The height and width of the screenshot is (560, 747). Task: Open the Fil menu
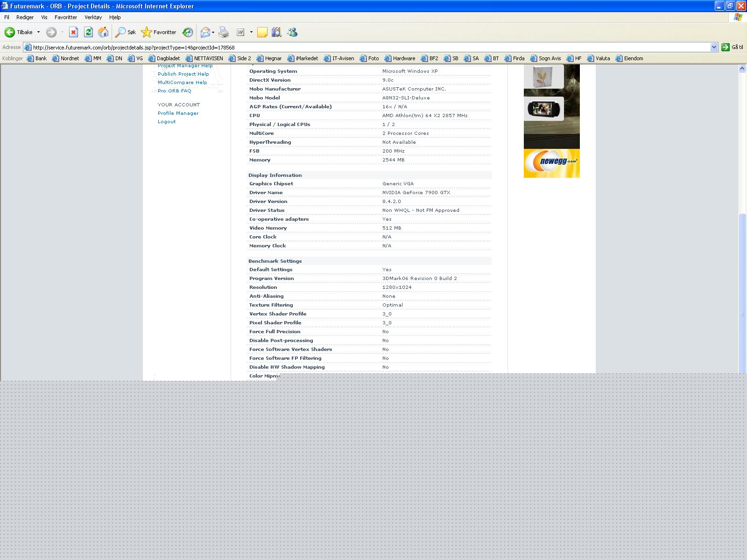[7, 17]
